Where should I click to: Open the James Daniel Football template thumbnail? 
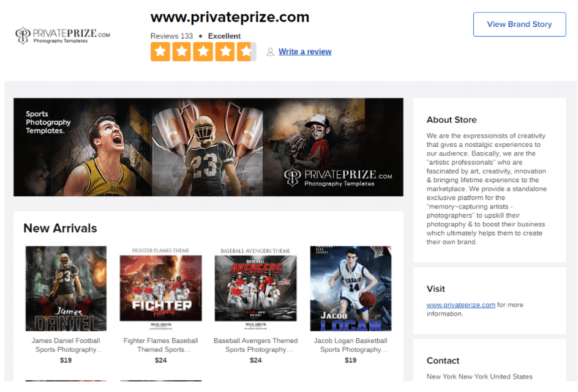66,289
